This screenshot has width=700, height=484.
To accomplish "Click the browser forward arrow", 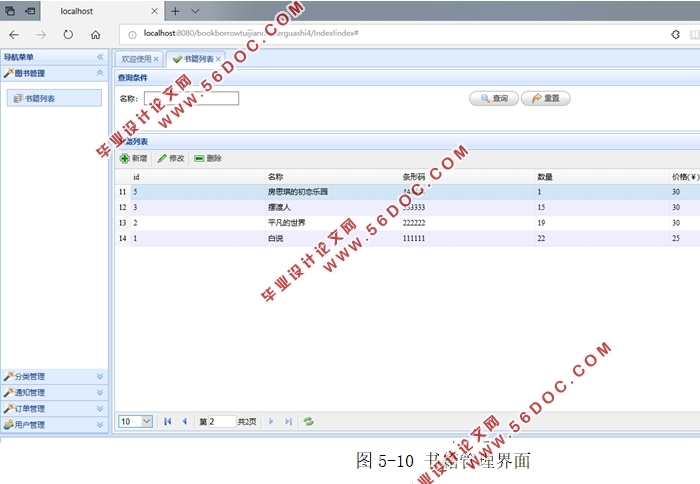I will (41, 35).
